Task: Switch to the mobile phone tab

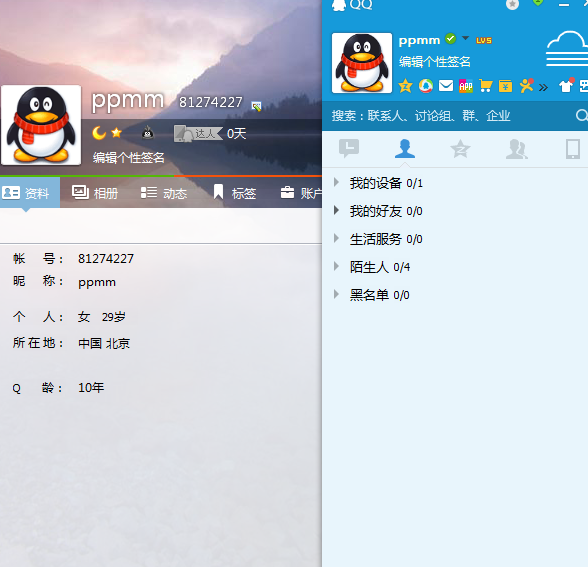Action: (x=573, y=149)
